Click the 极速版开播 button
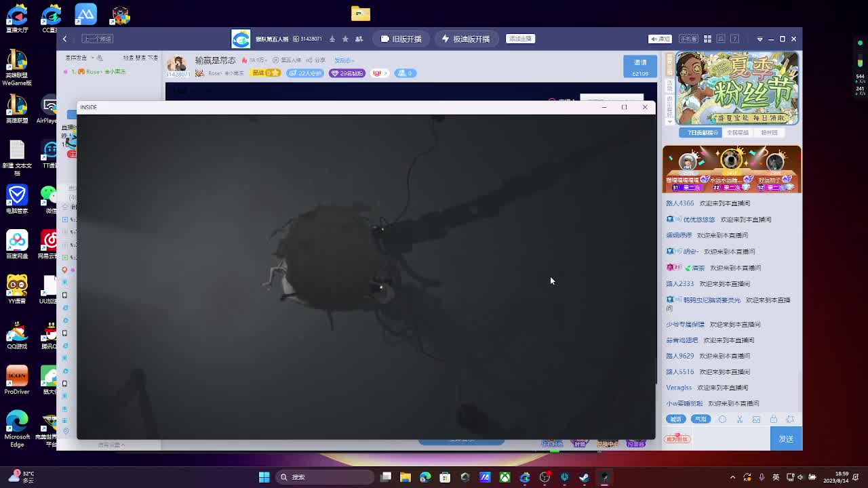This screenshot has width=868, height=488. click(466, 39)
